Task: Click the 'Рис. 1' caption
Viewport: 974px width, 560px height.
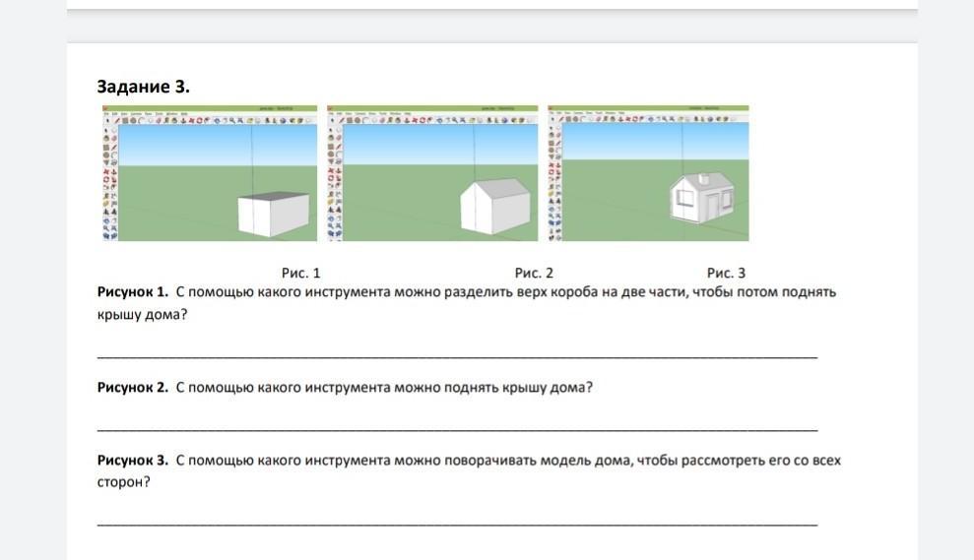Action: [x=300, y=274]
